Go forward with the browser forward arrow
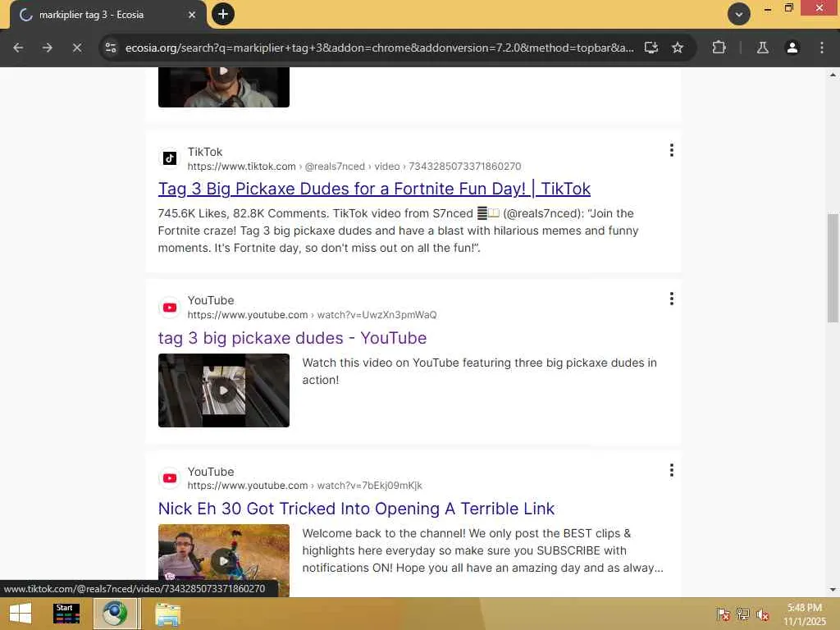 [x=47, y=48]
